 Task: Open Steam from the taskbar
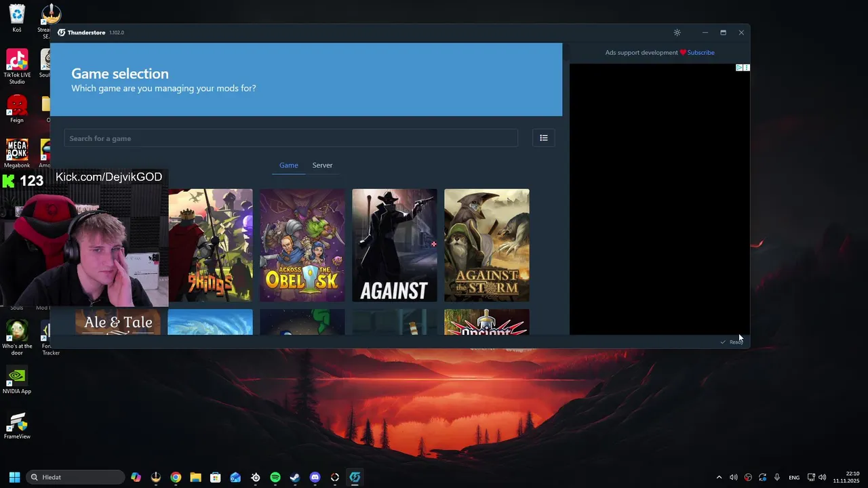[295, 477]
